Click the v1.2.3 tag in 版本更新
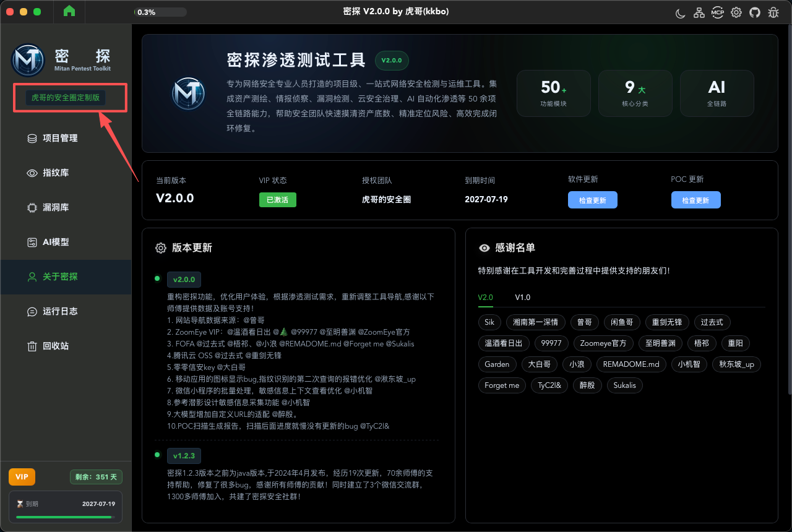The width and height of the screenshot is (792, 532). (184, 456)
